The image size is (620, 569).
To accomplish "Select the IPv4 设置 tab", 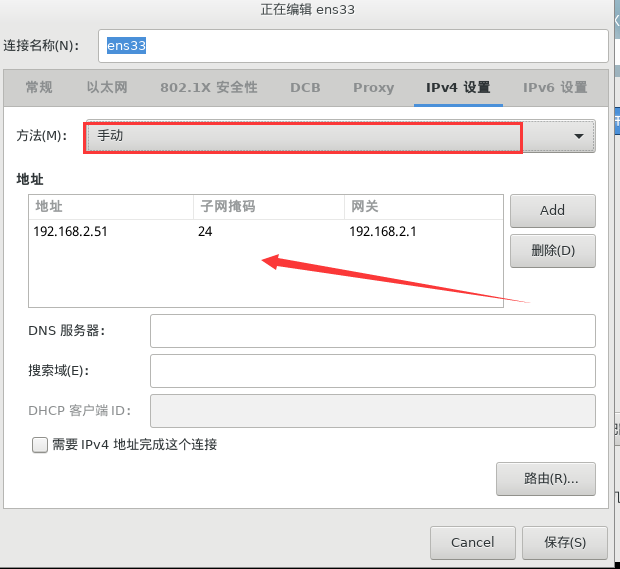I will tap(458, 87).
